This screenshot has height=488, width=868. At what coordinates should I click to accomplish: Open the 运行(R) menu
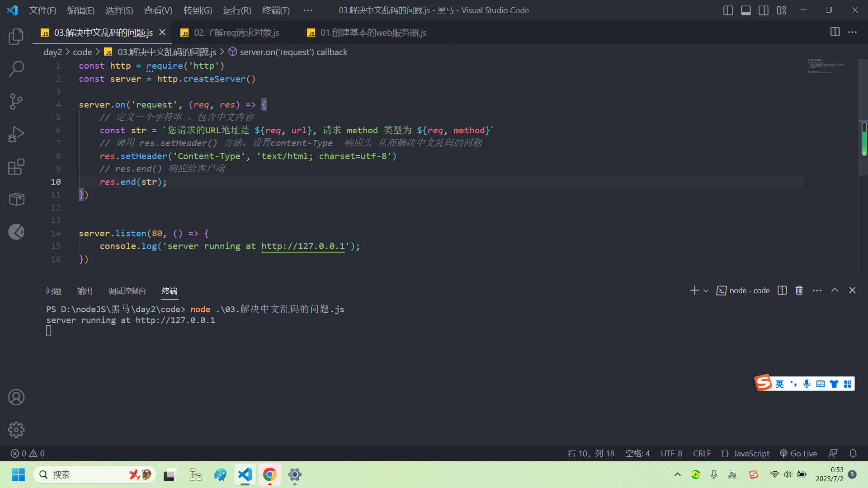[237, 10]
